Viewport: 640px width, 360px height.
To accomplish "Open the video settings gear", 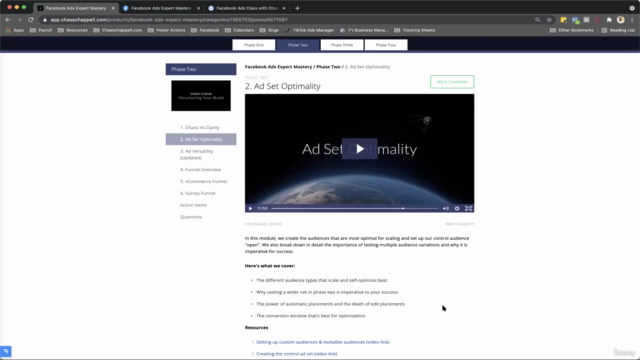I will click(457, 209).
